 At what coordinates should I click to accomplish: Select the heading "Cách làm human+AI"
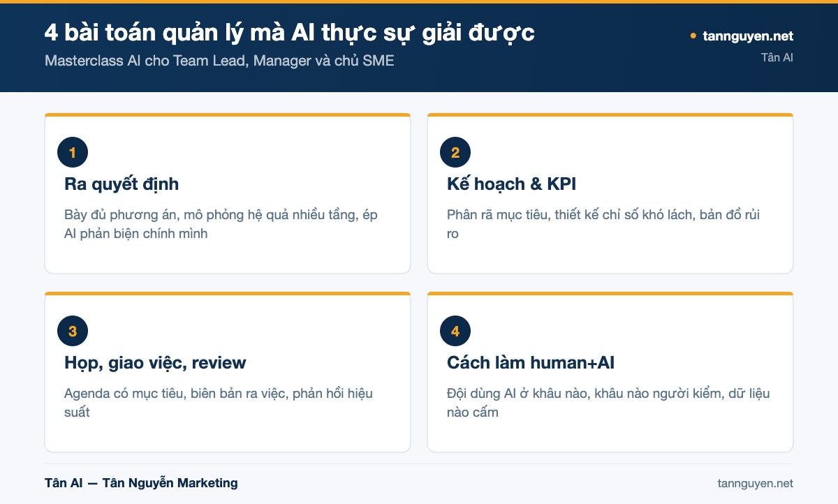click(x=531, y=363)
